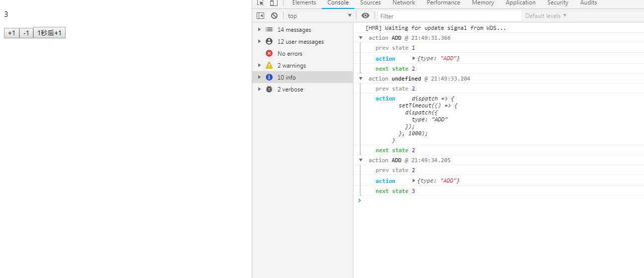Clear the console with the ban icon
The width and height of the screenshot is (644, 278).
(274, 16)
